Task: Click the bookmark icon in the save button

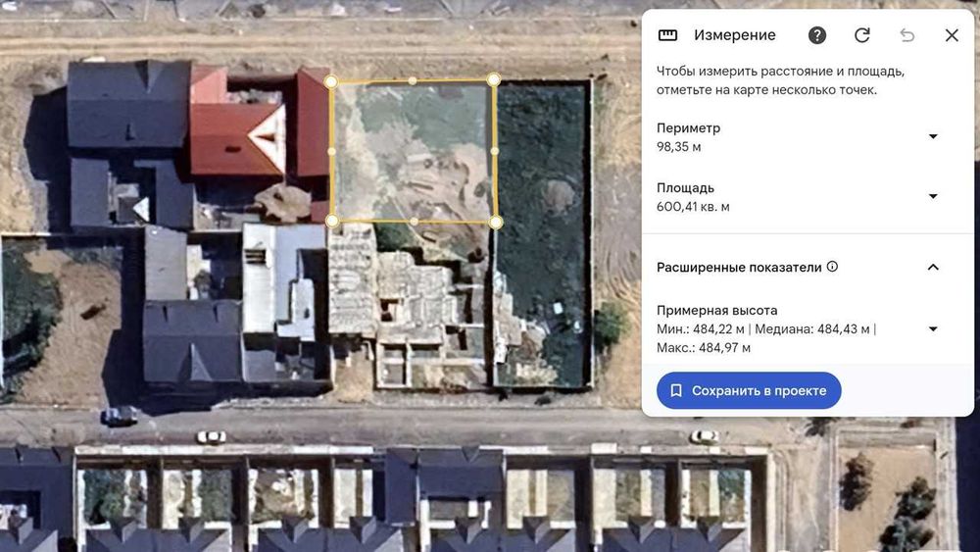Action: [675, 390]
